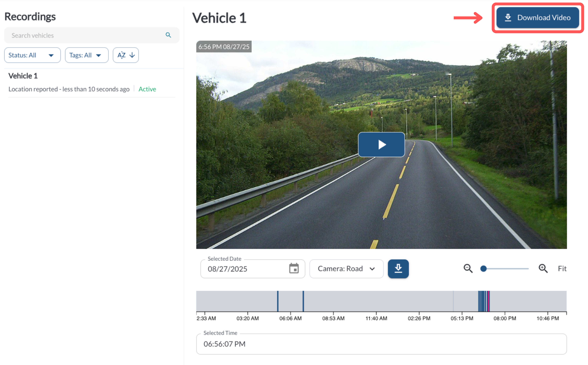Play the Vehicle 1 video
This screenshot has height=365, width=588.
pos(381,145)
